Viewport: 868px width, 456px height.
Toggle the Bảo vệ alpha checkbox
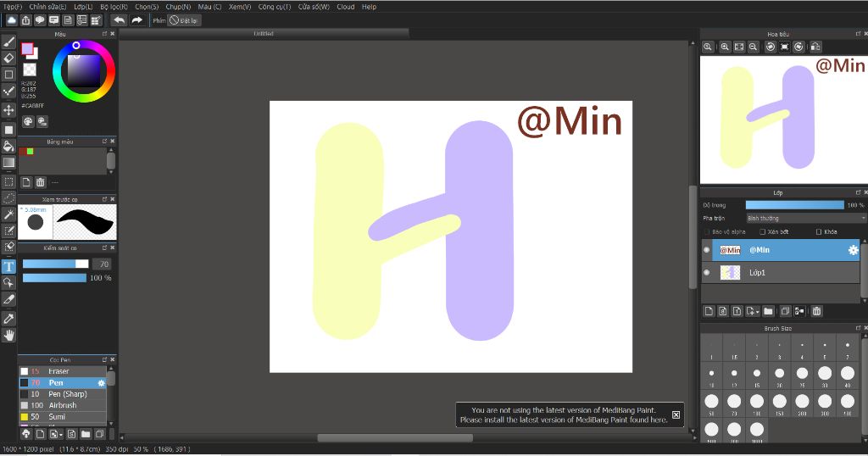click(707, 232)
